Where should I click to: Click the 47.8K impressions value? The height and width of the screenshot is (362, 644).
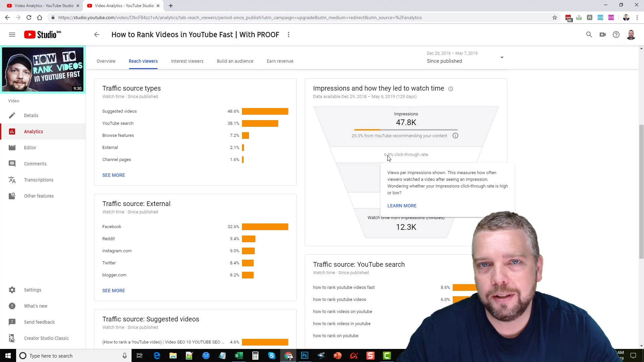pyautogui.click(x=406, y=122)
